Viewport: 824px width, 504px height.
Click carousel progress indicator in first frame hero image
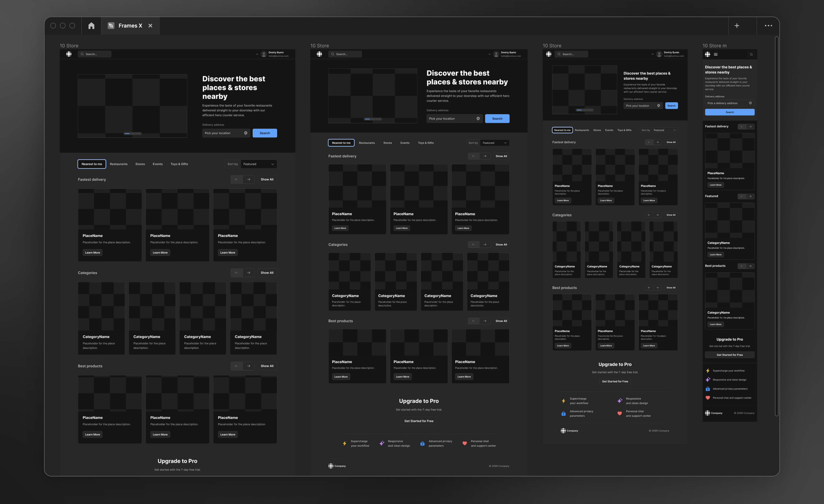132,133
